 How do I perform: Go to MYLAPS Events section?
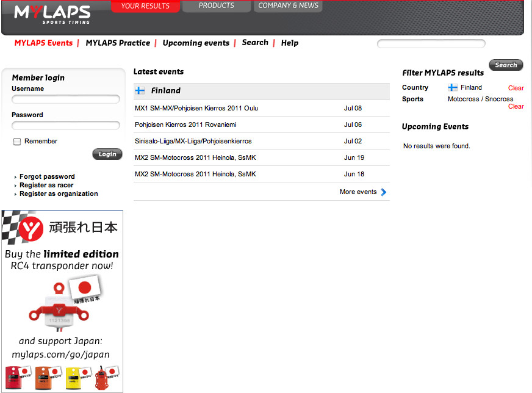(x=43, y=43)
